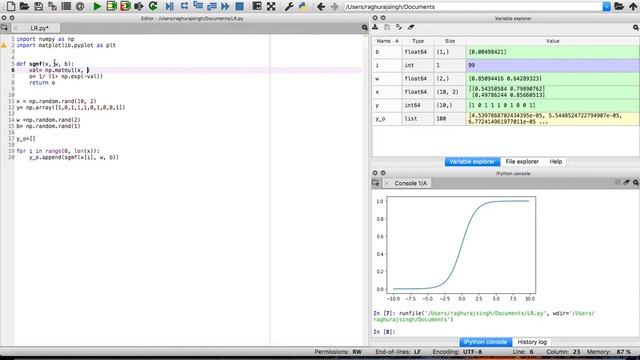The width and height of the screenshot is (640, 360).
Task: Browse console tabs icon
Action: pyautogui.click(x=376, y=183)
